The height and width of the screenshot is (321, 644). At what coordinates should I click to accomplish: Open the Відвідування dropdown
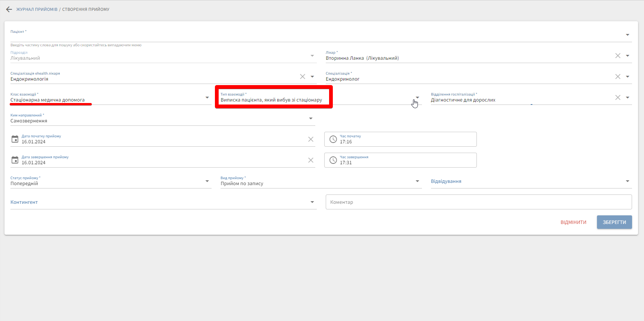(628, 181)
